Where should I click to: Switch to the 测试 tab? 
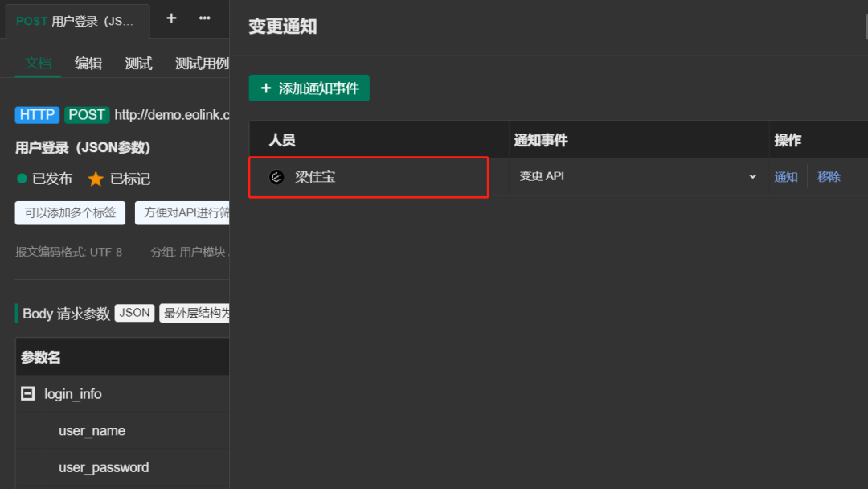pyautogui.click(x=138, y=63)
